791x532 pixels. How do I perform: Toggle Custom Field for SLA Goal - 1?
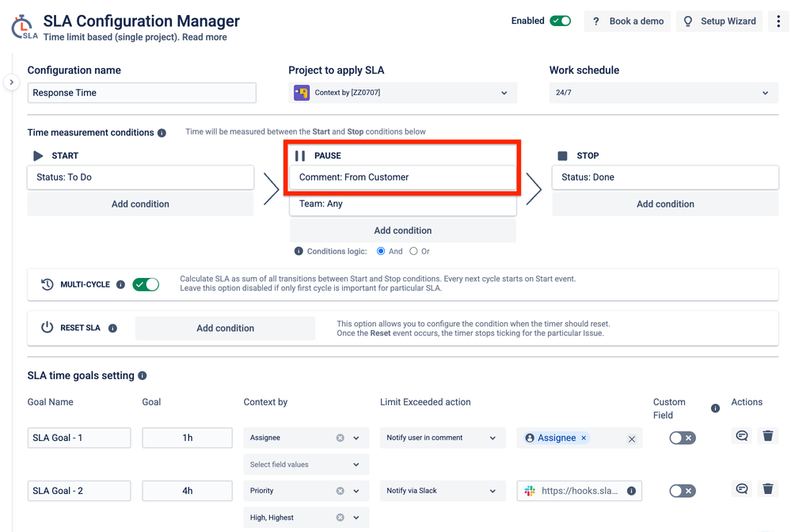point(683,439)
